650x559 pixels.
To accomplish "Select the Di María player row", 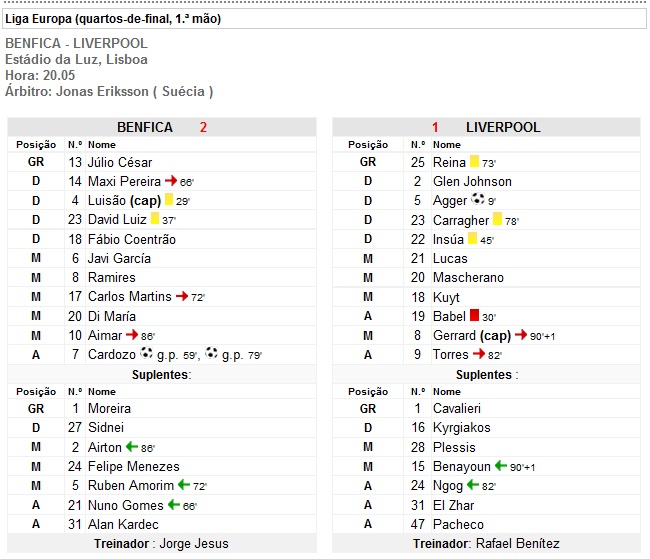I will 162,316.
